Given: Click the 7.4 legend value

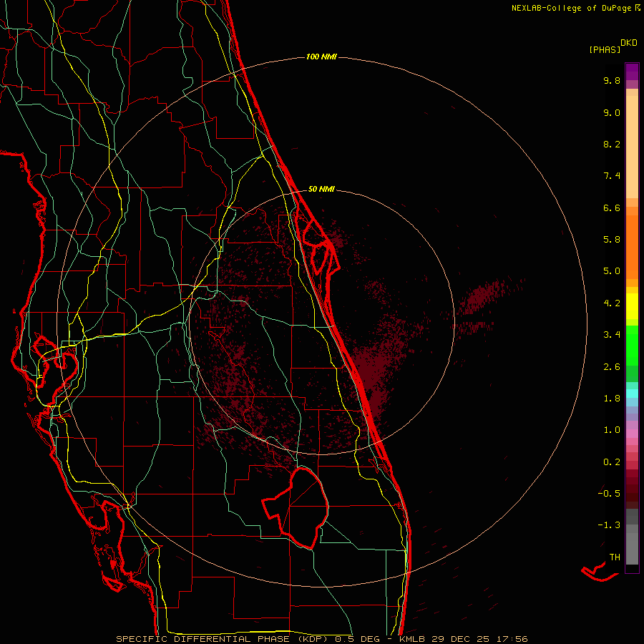Looking at the screenshot, I should 612,176.
